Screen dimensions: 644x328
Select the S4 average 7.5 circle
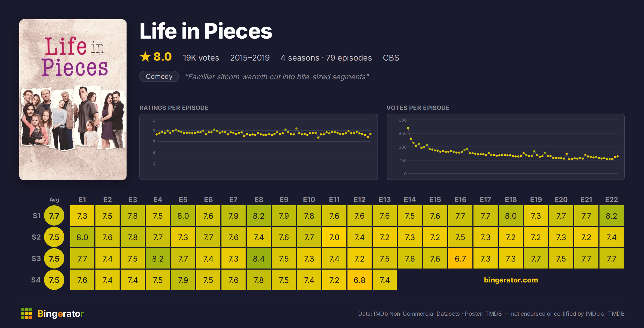tap(54, 280)
